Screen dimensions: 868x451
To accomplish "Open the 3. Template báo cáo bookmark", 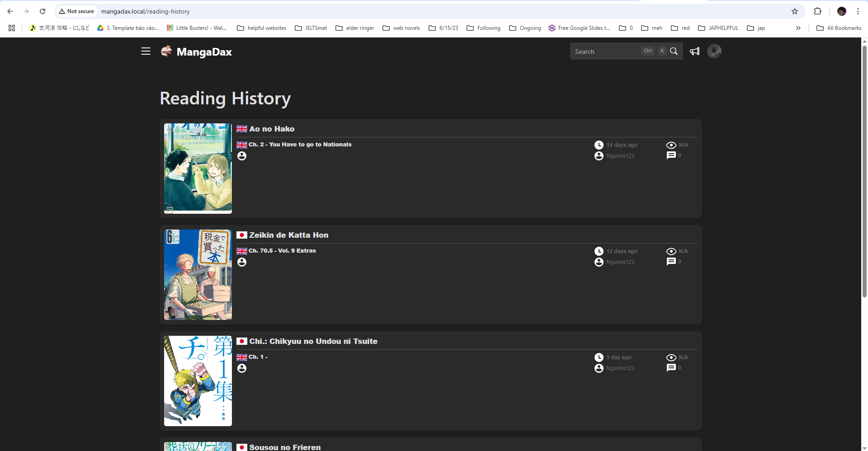I will point(128,28).
